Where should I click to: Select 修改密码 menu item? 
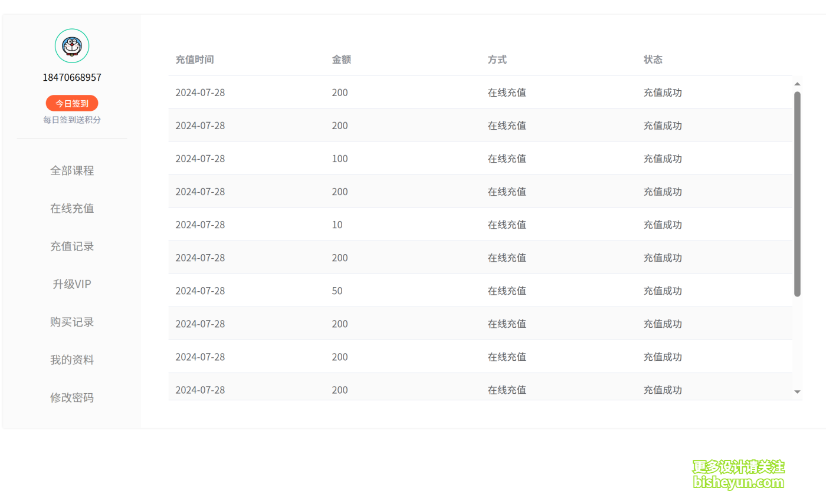(x=72, y=398)
